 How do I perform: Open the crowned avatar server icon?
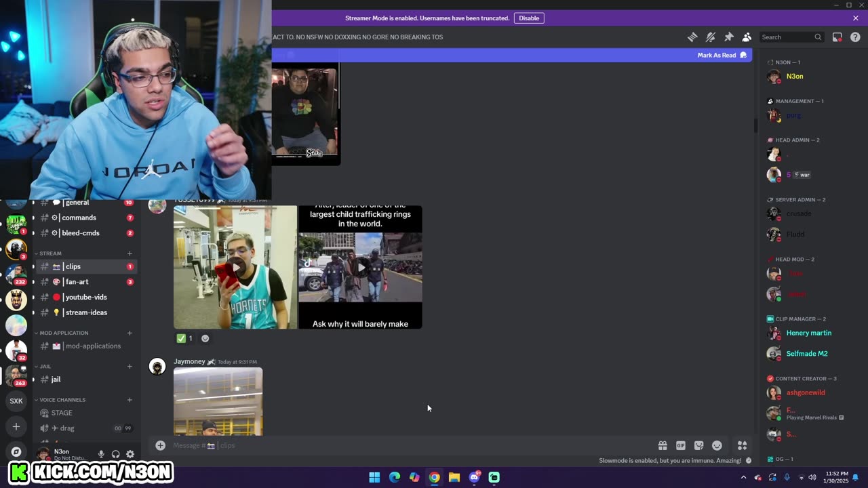pos(16,299)
